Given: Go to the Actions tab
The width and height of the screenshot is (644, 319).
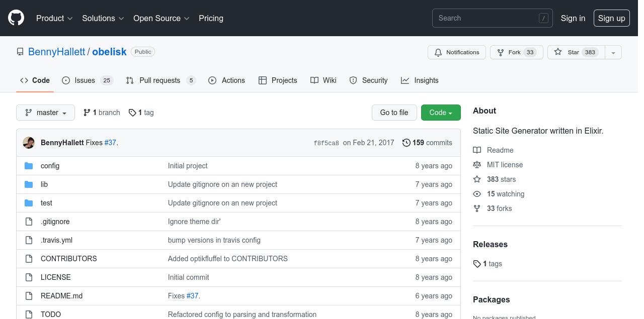Looking at the screenshot, I should click(x=226, y=80).
